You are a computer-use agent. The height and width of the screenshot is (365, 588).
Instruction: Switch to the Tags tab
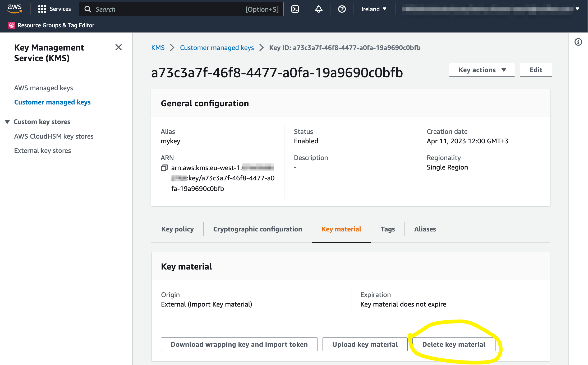click(x=388, y=229)
